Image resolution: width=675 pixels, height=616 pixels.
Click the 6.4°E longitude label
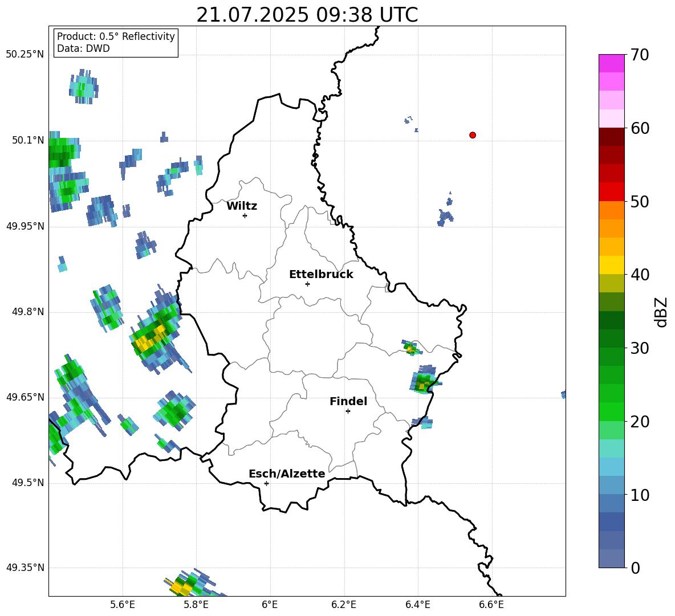[417, 605]
